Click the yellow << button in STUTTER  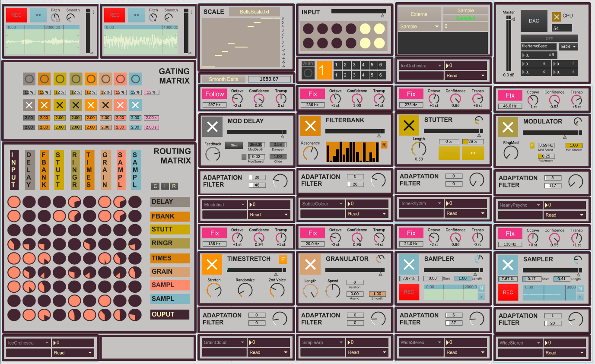473,153
